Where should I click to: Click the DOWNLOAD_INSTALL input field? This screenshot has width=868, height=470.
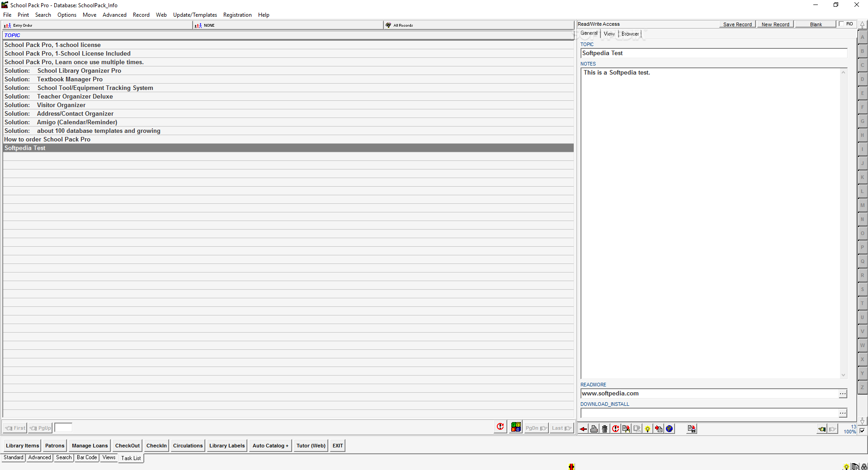pos(709,413)
